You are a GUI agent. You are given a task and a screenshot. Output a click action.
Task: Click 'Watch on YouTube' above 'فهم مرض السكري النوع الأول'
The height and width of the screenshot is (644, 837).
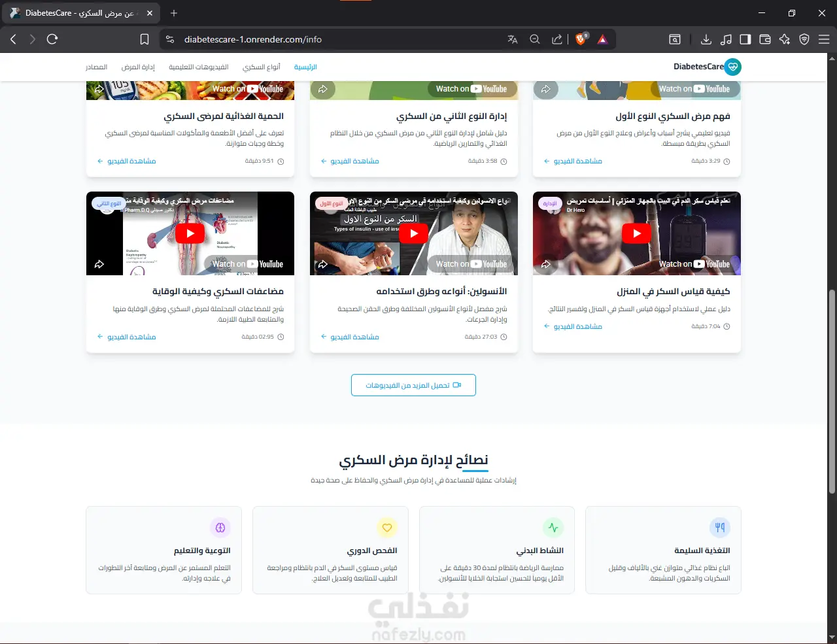click(x=694, y=89)
